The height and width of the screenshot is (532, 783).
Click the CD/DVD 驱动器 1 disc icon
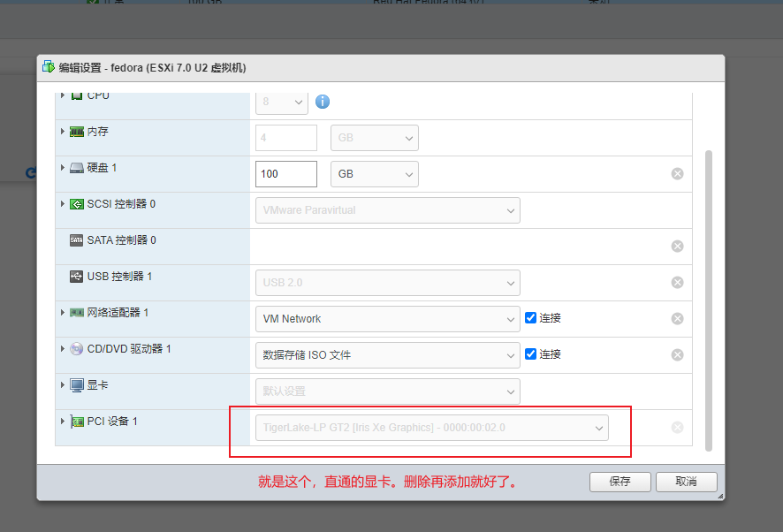click(x=76, y=349)
